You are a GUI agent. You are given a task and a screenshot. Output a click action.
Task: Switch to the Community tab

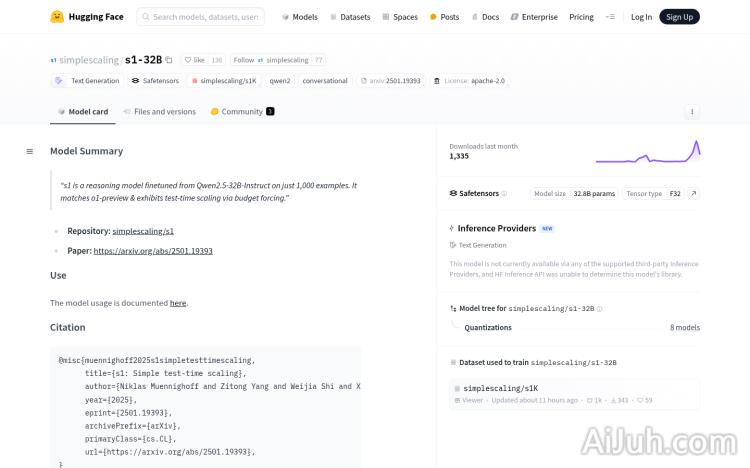237,112
